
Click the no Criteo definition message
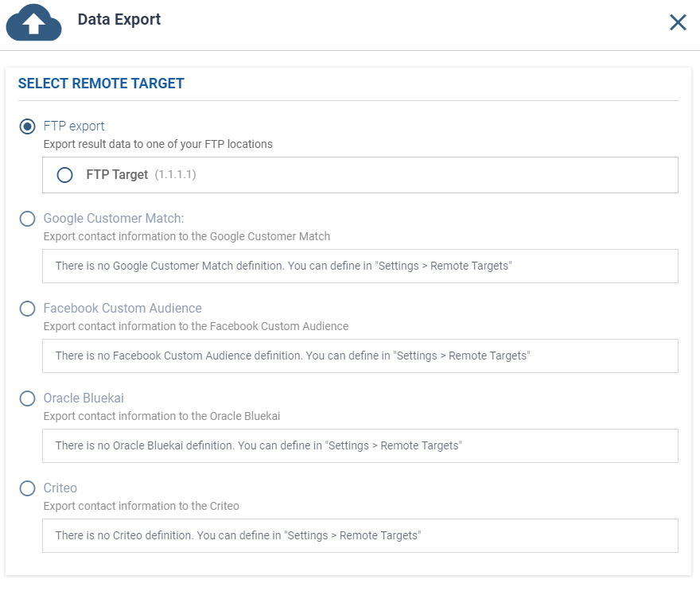[x=238, y=536]
